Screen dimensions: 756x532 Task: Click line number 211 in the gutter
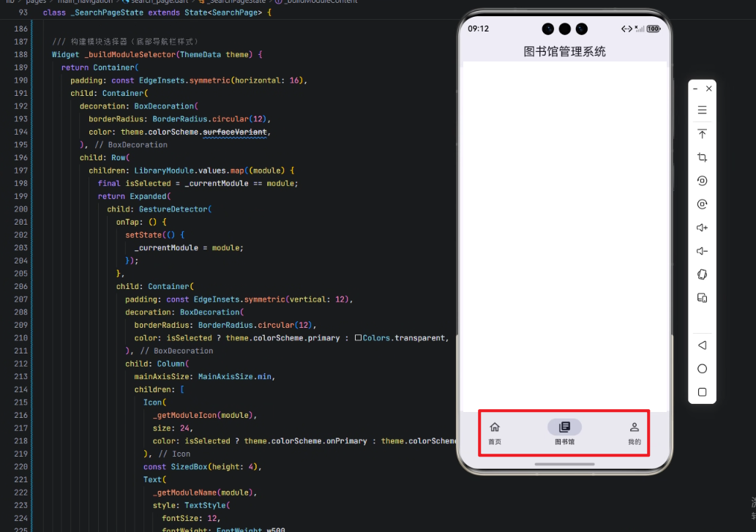(x=20, y=351)
